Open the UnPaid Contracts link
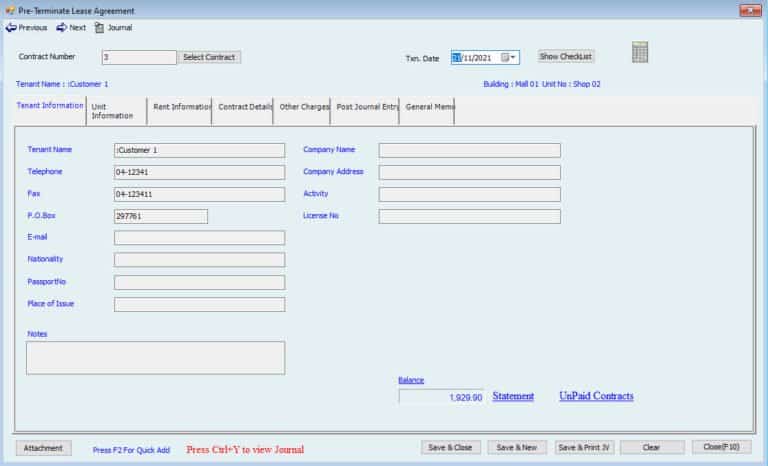The image size is (768, 466). (x=595, y=396)
